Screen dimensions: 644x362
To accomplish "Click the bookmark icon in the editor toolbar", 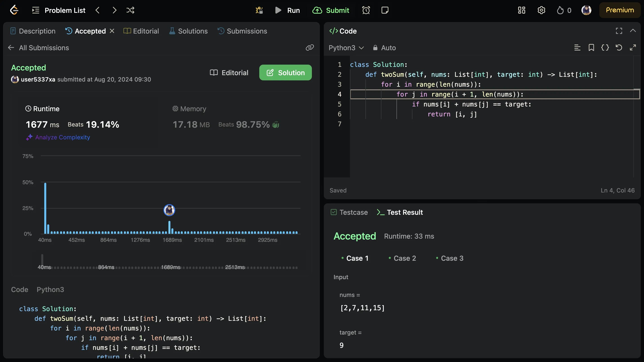I will (591, 47).
